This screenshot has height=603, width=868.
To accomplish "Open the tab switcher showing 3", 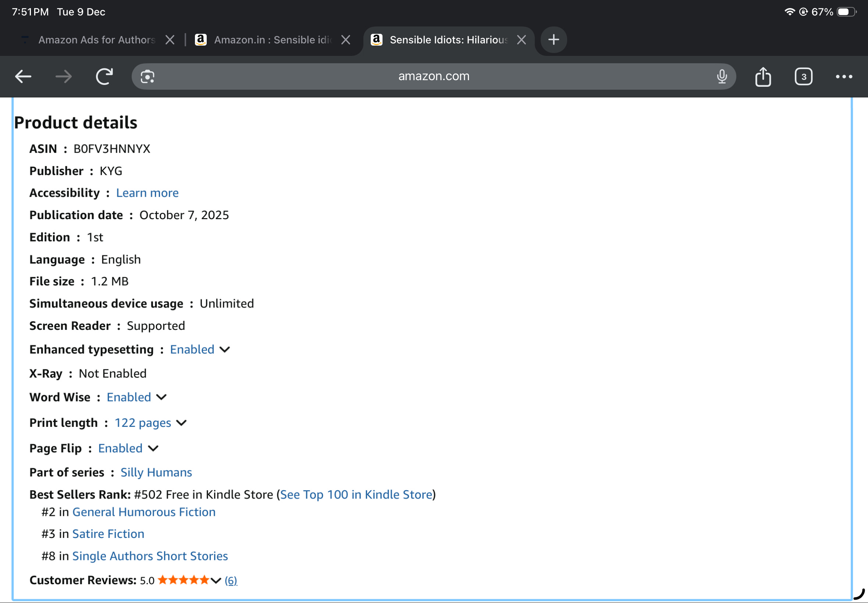I will click(x=803, y=77).
